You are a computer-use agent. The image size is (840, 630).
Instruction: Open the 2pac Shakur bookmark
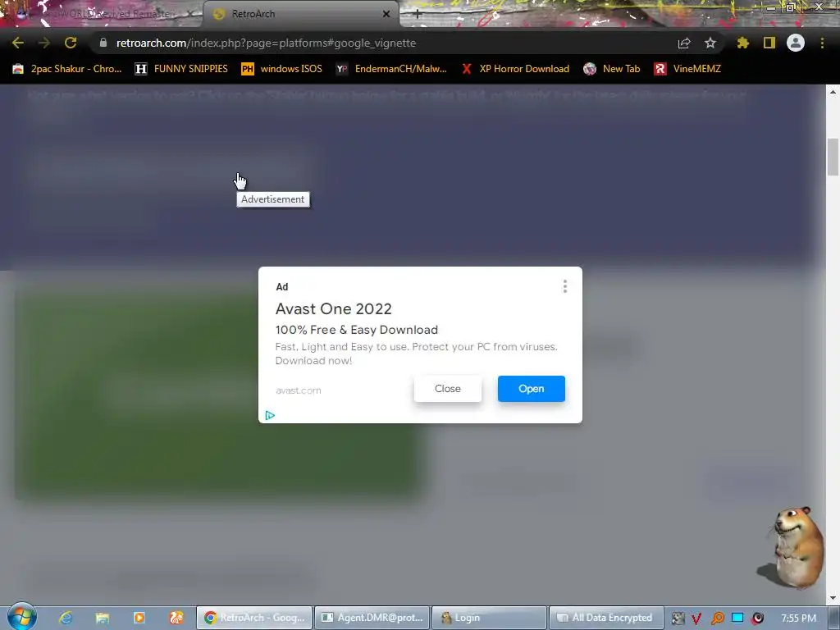click(67, 69)
